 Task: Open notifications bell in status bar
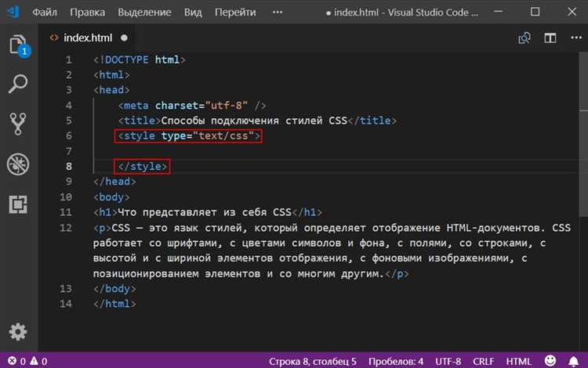[572, 361]
